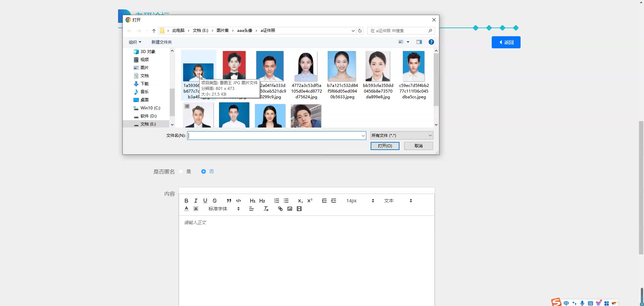
Task: Choose the text color picker icon
Action: [186, 209]
